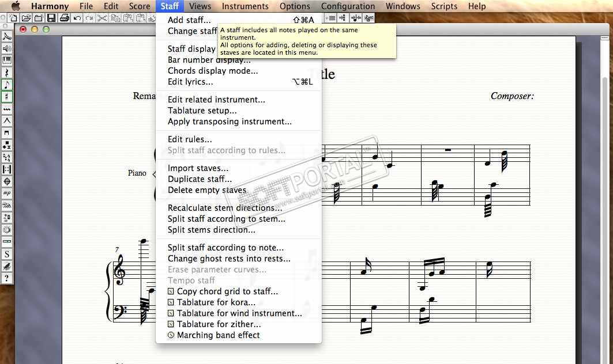Click the scissors cut icon
Image resolution: width=613 pixels, height=364 pixels.
pyautogui.click(x=102, y=18)
